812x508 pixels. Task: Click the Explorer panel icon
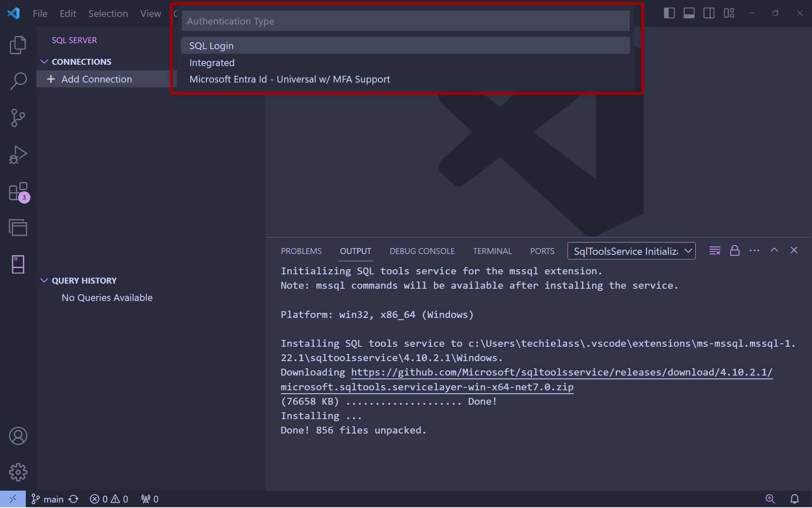[x=17, y=43]
